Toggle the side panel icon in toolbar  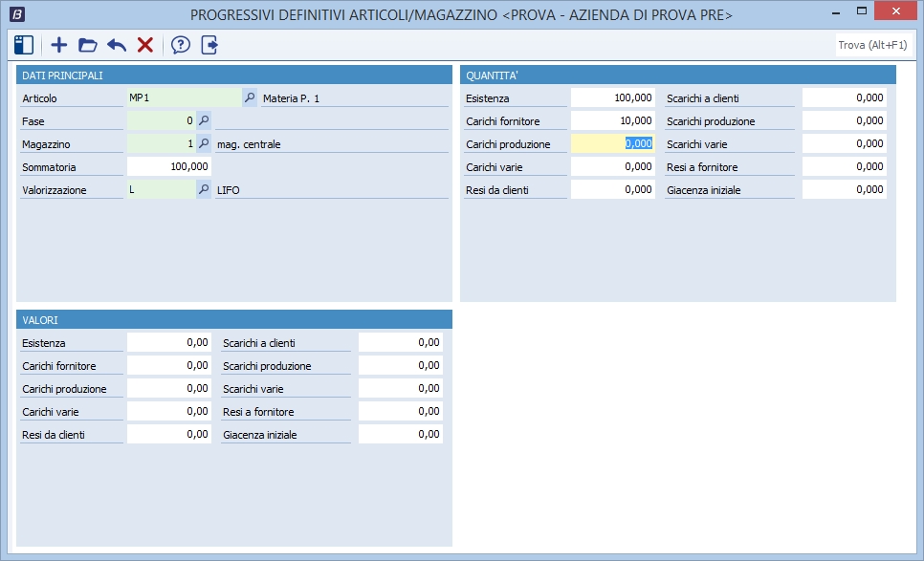(24, 45)
